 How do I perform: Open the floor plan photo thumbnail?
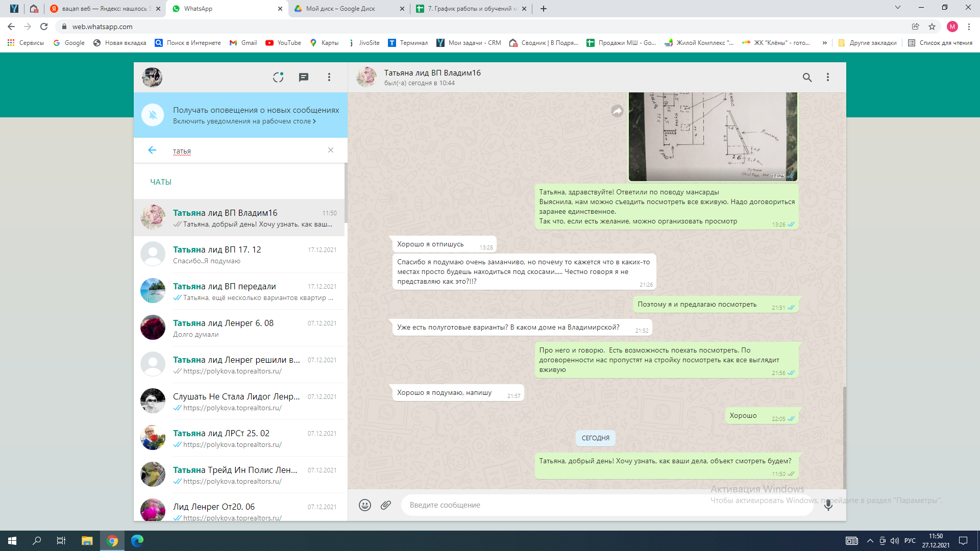(x=712, y=137)
